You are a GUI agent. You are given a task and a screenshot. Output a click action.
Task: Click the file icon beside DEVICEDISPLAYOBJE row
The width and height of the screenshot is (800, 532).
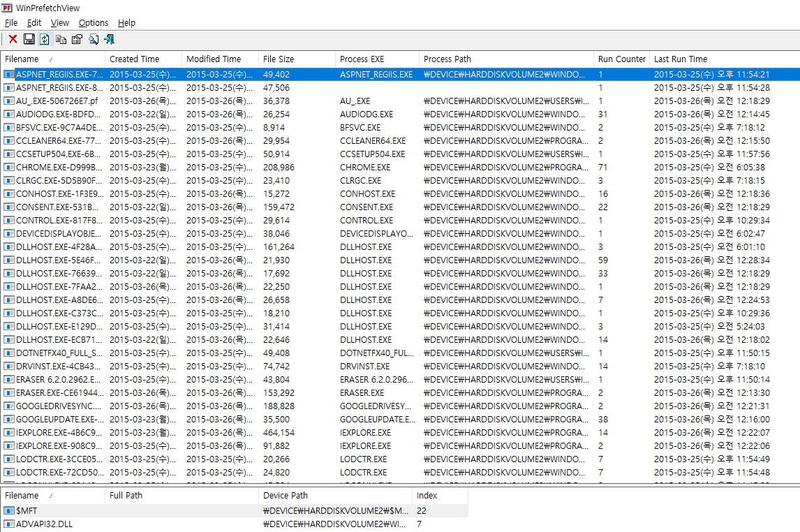(x=8, y=234)
